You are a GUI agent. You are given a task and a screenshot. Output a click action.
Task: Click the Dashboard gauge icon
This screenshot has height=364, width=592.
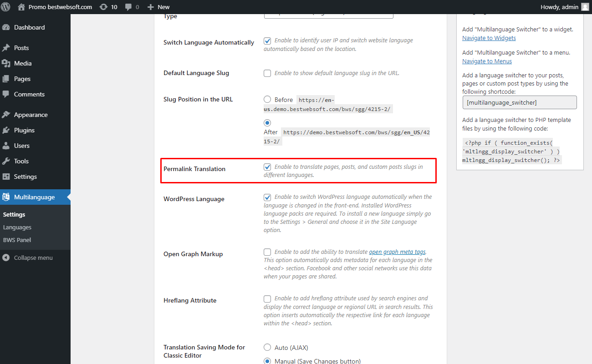click(6, 27)
